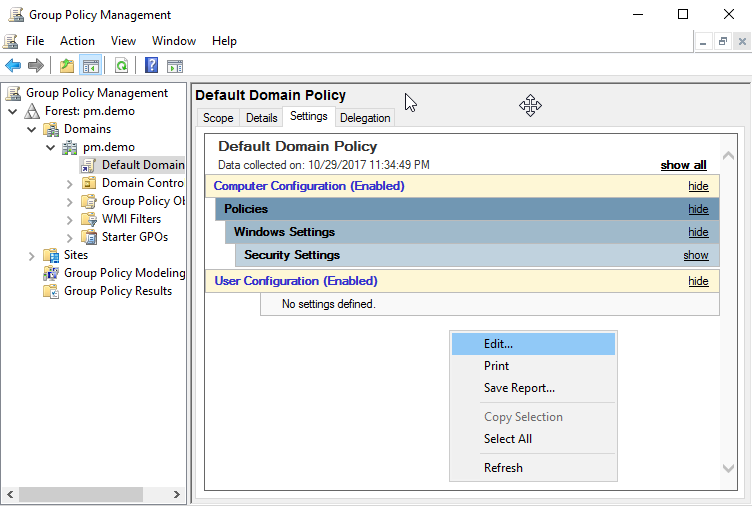Toggle Show/Hide Console Tree toolbar icon

click(x=91, y=66)
